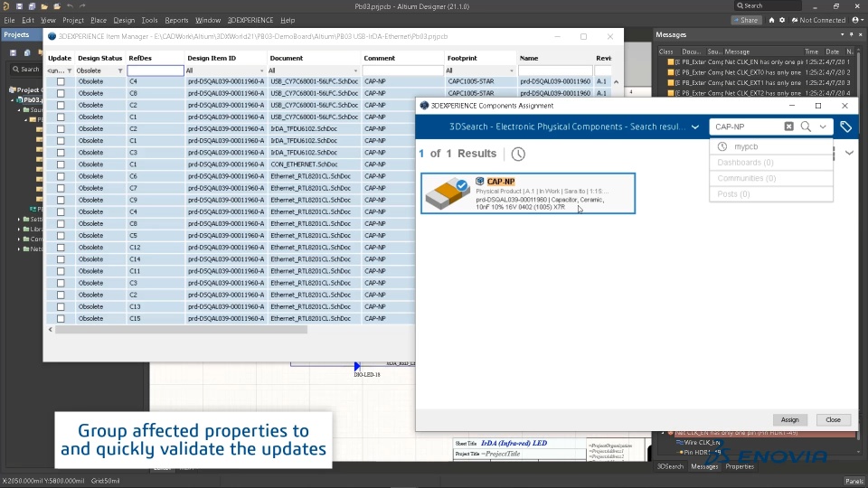
Task: Check the Update box for C8 USB_CY7C68001 row
Action: [61, 93]
